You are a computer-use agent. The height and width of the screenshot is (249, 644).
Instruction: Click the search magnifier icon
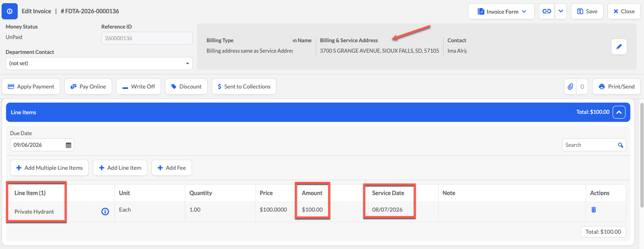tap(621, 145)
